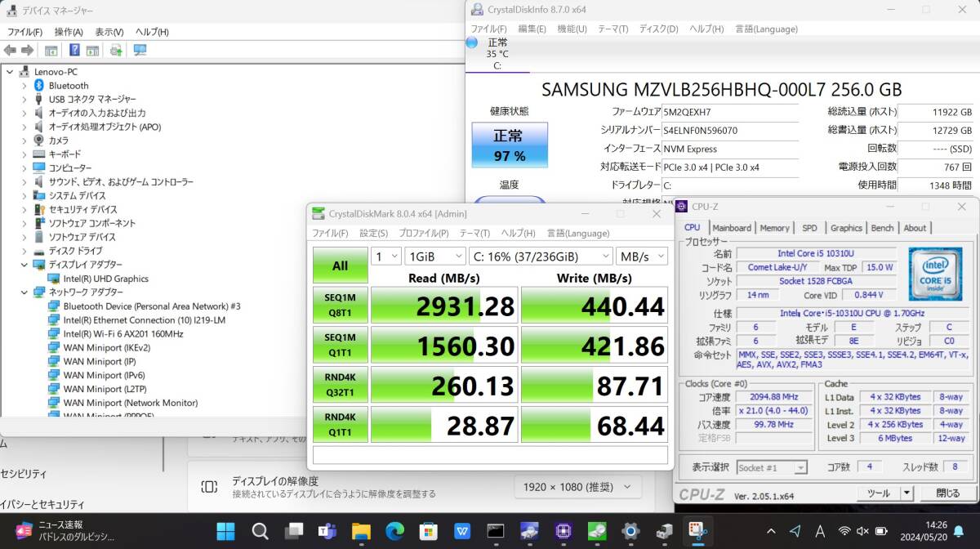The height and width of the screenshot is (549, 980).
Task: Open Task View from the taskbar
Action: pos(293,531)
